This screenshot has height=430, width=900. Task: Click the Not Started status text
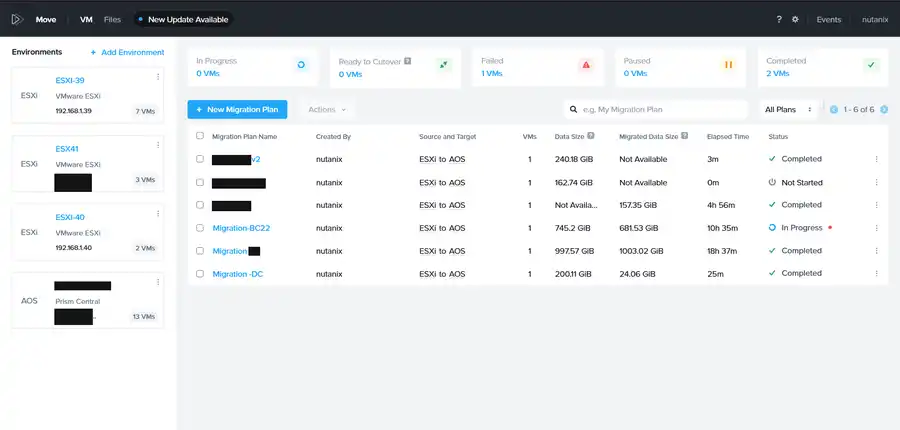802,183
